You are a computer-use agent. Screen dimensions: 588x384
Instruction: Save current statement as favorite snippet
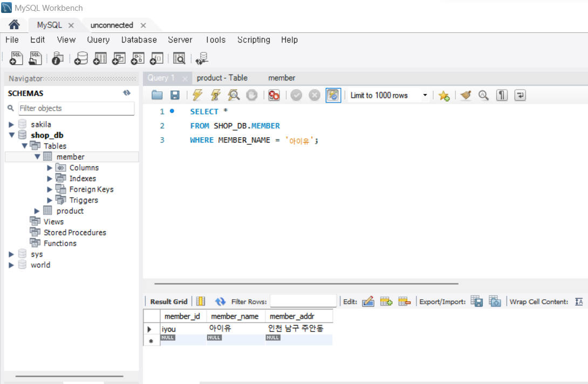tap(444, 96)
